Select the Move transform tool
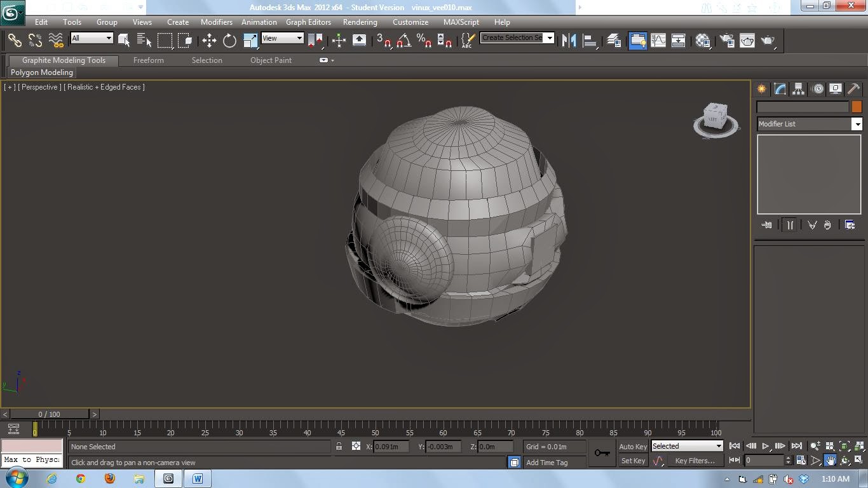 [x=209, y=41]
